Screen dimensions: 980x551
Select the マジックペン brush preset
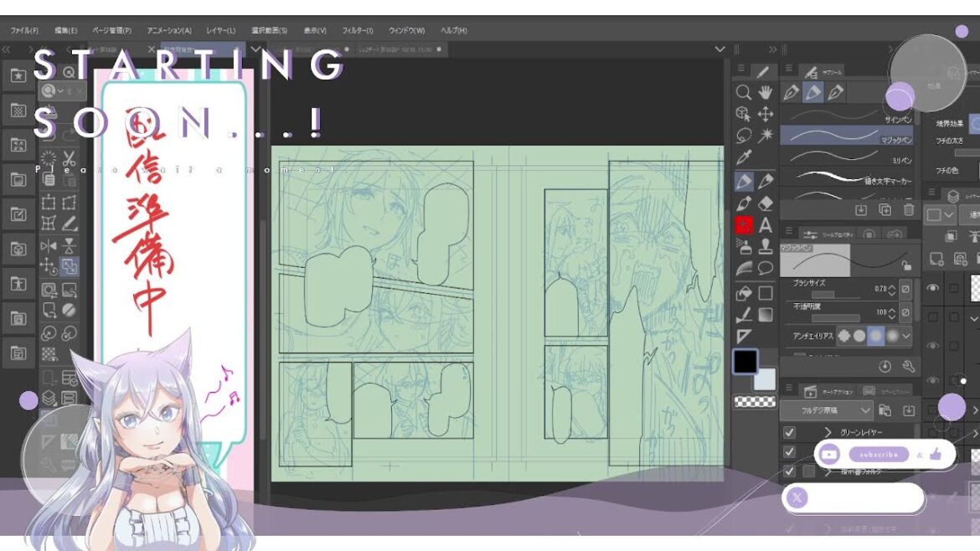coord(846,136)
